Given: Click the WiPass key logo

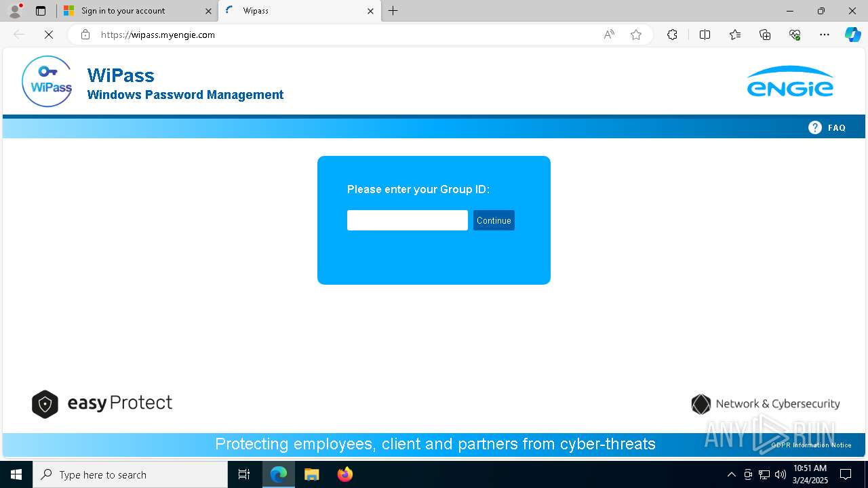Looking at the screenshot, I should click(x=47, y=81).
